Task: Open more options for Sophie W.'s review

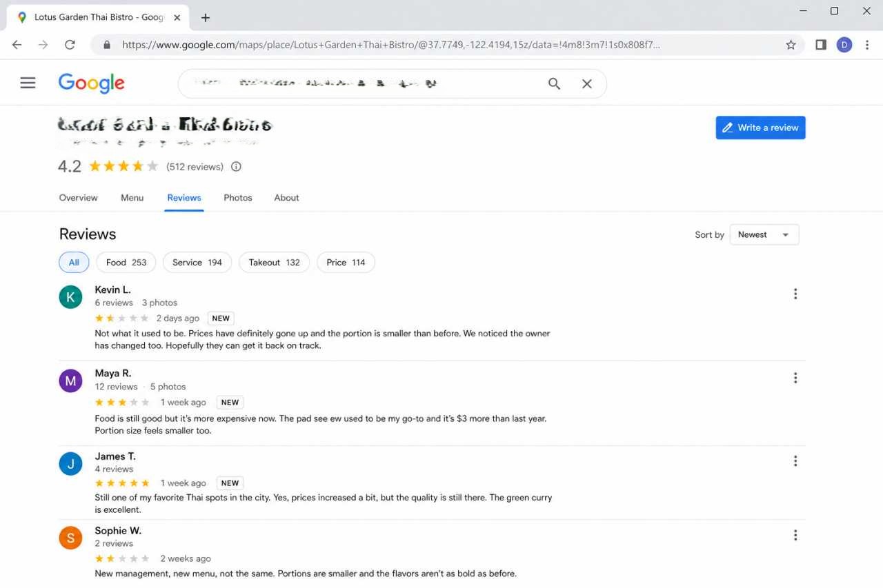Action: tap(795, 535)
